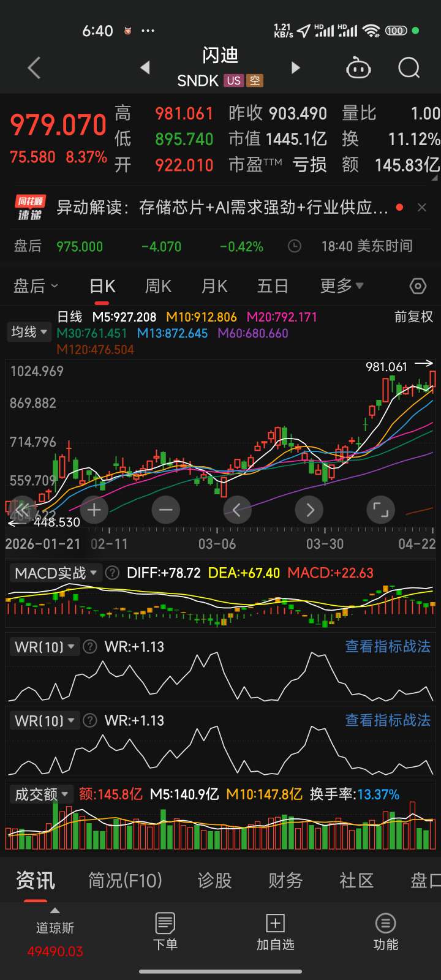Move chart cursor right one candle
This screenshot has height=980, width=441.
click(309, 510)
